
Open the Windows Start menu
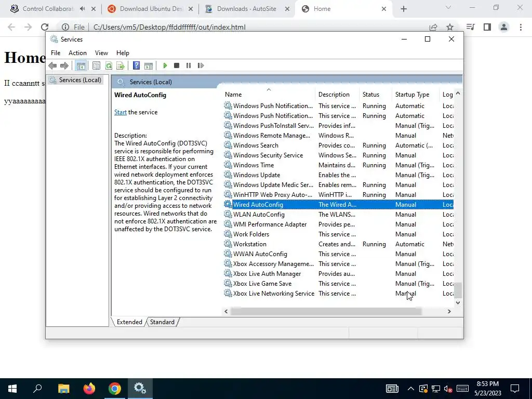12,389
